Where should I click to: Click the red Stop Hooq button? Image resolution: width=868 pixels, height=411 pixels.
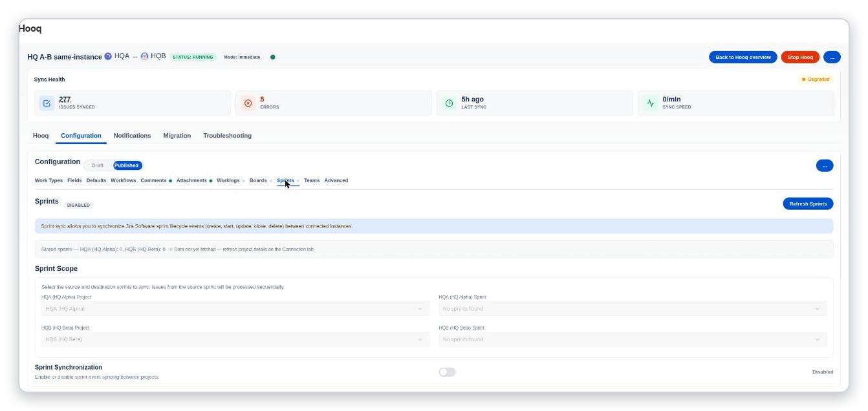click(800, 57)
